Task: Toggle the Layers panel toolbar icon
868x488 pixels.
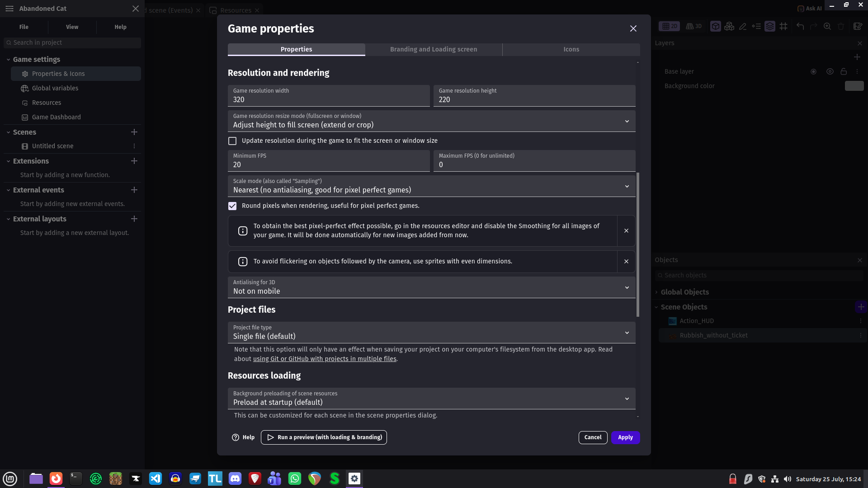Action: (770, 26)
